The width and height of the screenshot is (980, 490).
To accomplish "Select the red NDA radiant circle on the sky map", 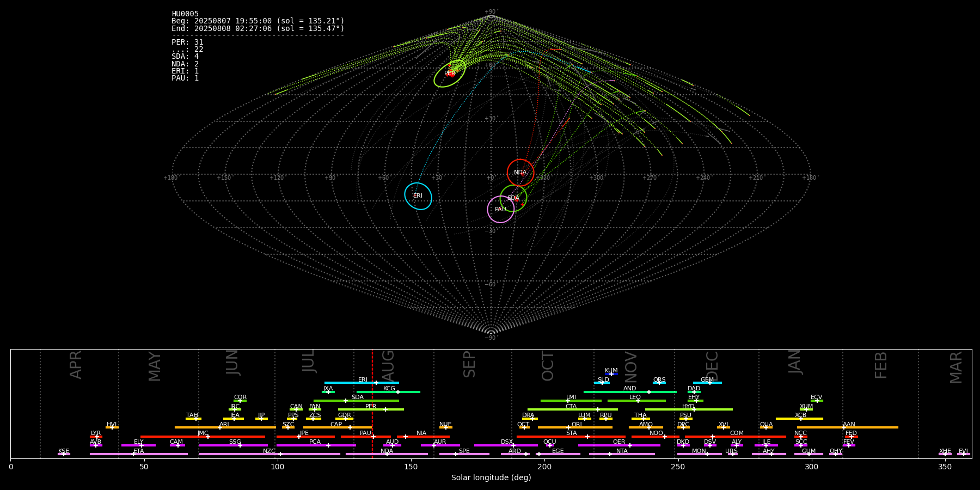I will (520, 173).
